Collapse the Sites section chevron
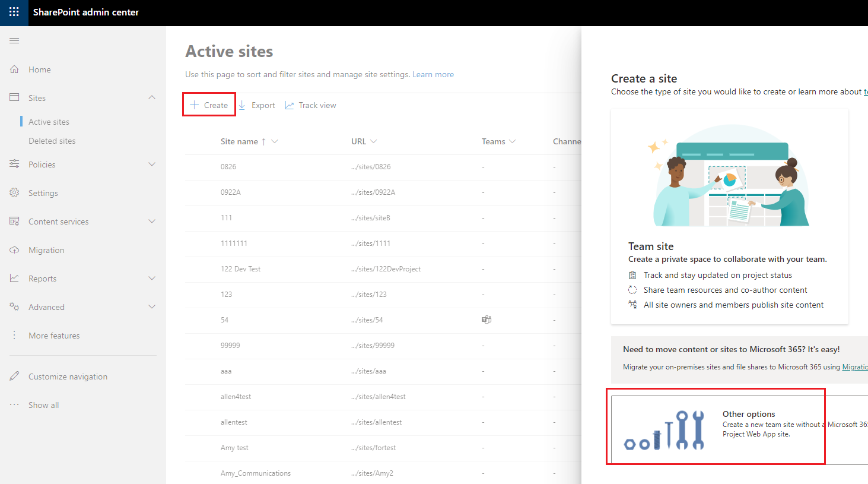The width and height of the screenshot is (868, 484). [152, 97]
